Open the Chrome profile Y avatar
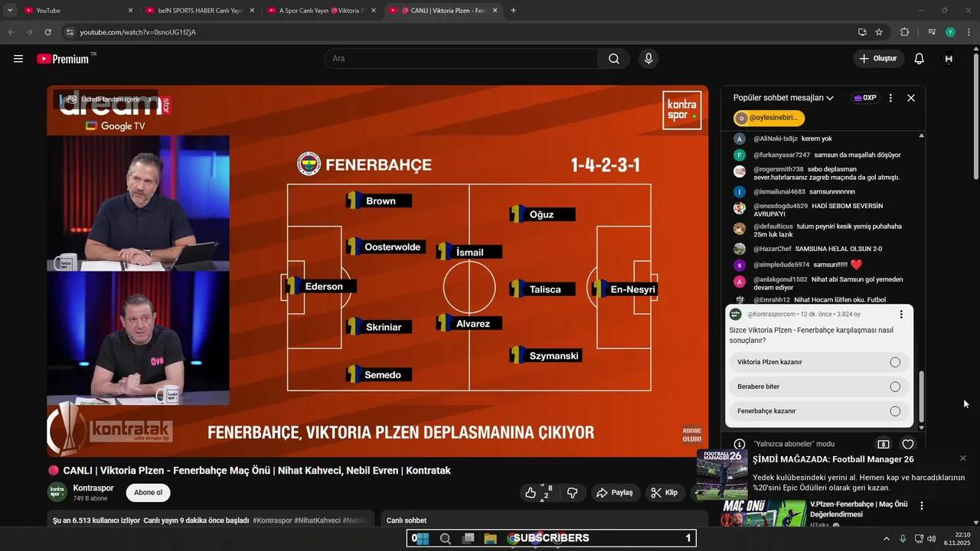The image size is (980, 551). [x=950, y=32]
